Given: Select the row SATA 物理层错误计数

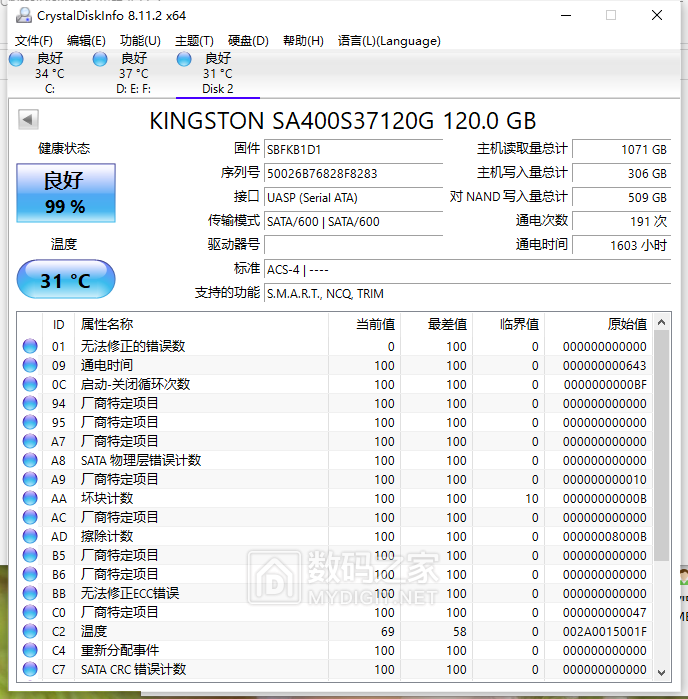Looking at the screenshot, I should coord(335,461).
